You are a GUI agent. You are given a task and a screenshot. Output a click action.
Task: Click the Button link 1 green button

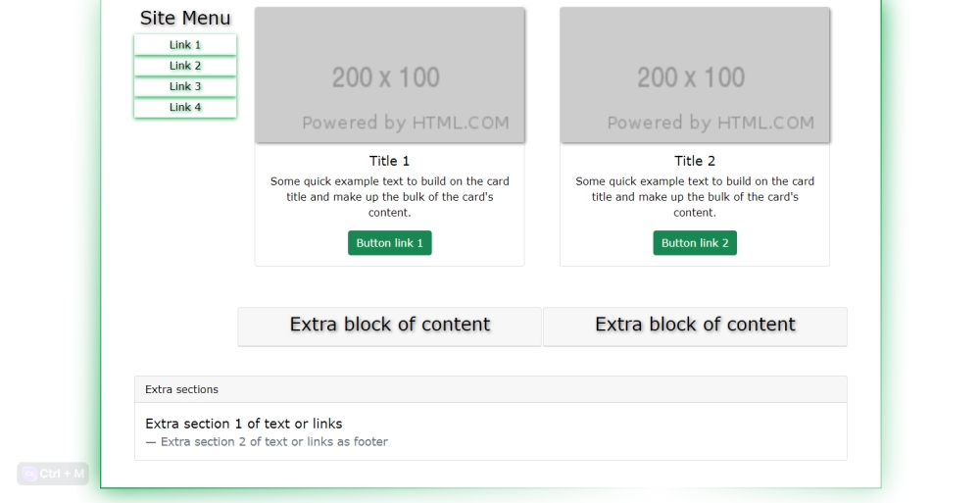tap(389, 243)
